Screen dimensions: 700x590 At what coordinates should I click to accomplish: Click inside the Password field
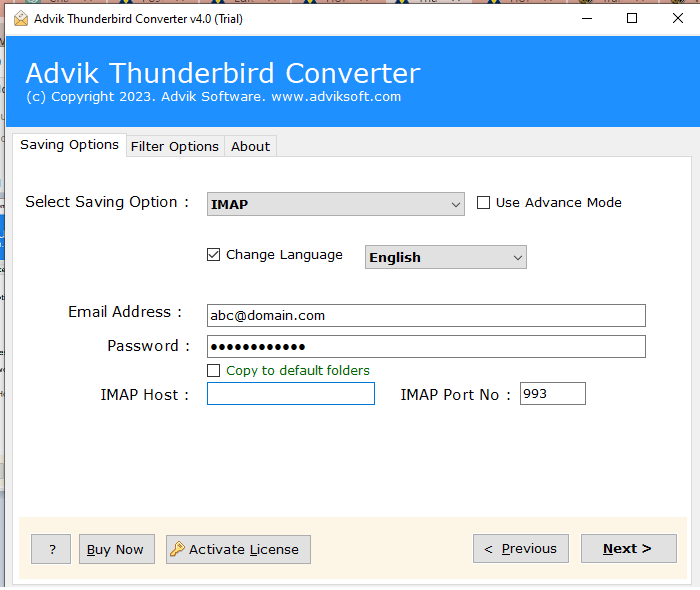(426, 346)
